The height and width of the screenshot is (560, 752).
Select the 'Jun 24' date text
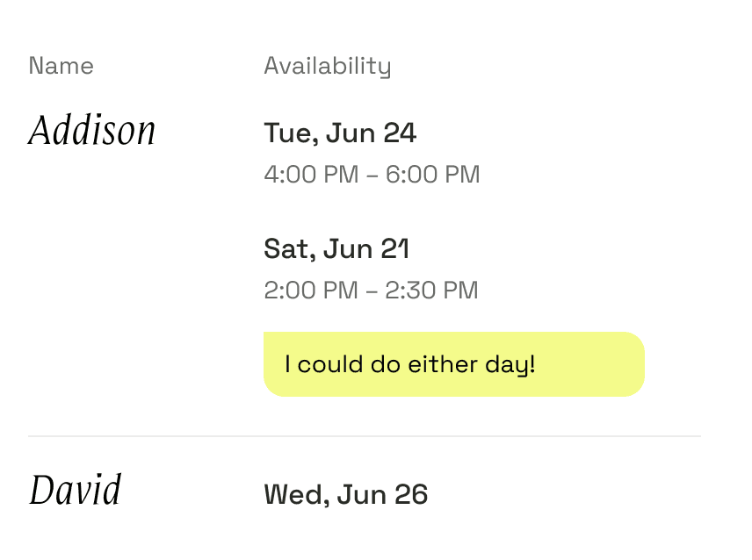tap(370, 133)
